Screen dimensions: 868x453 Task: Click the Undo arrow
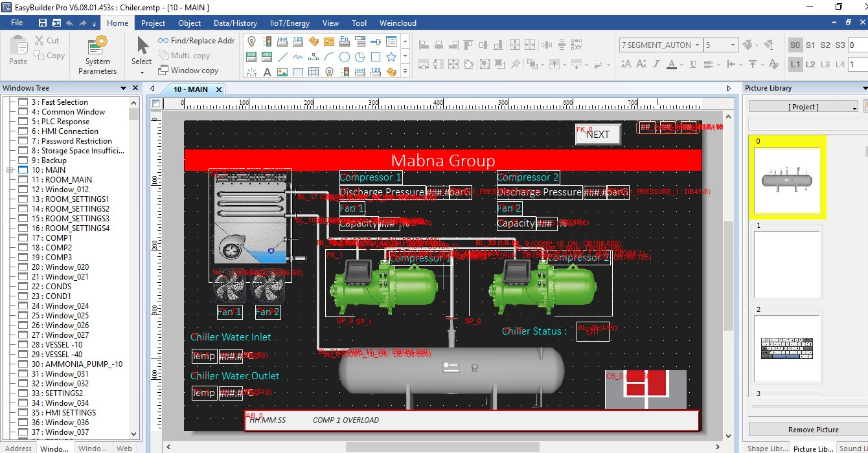coord(69,23)
